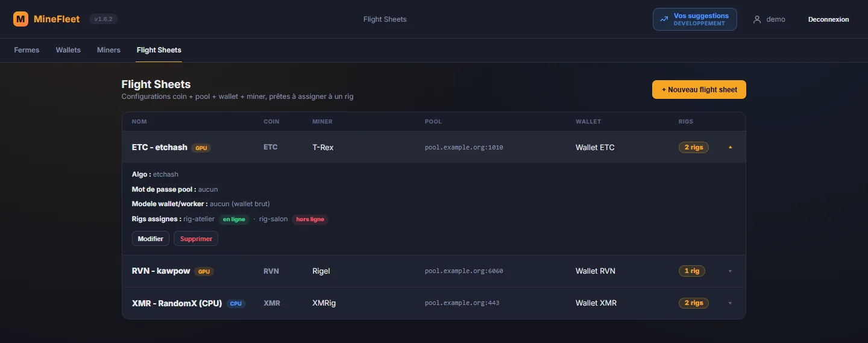868x343 pixels.
Task: Click the COIN column header
Action: click(x=272, y=122)
